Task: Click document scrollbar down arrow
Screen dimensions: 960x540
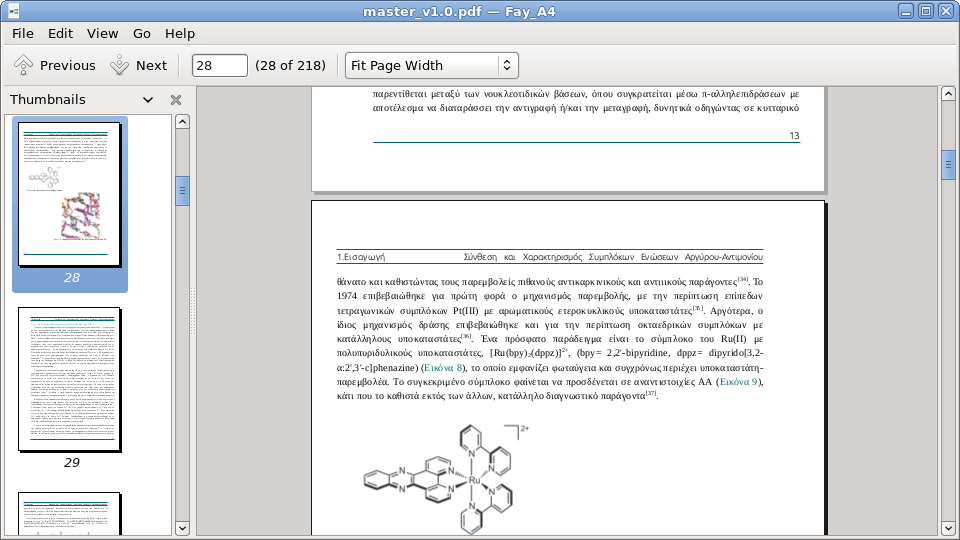Action: pos(948,528)
